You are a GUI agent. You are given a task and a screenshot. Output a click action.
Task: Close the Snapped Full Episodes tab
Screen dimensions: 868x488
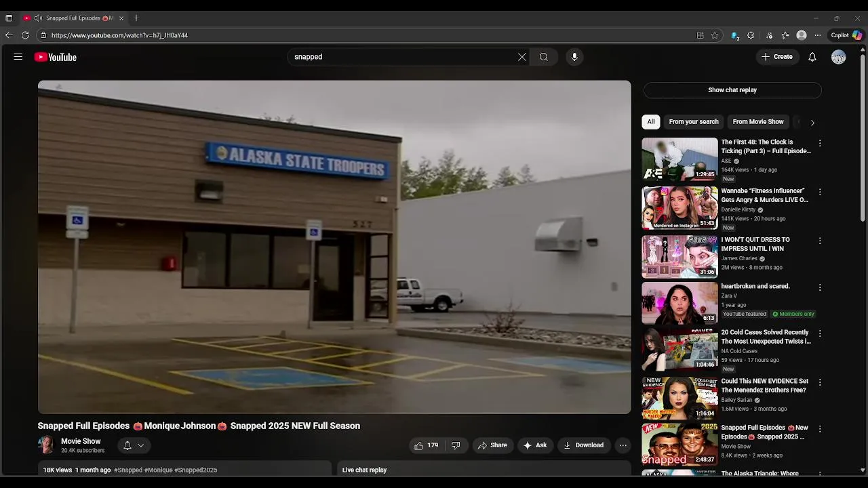(x=122, y=18)
